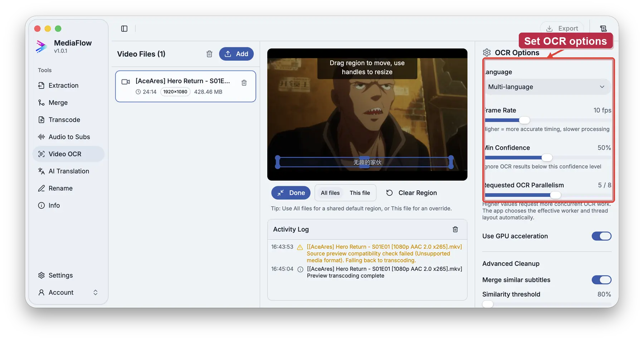The width and height of the screenshot is (644, 340).
Task: Clear the Activity Log with trash icon
Action: click(455, 229)
